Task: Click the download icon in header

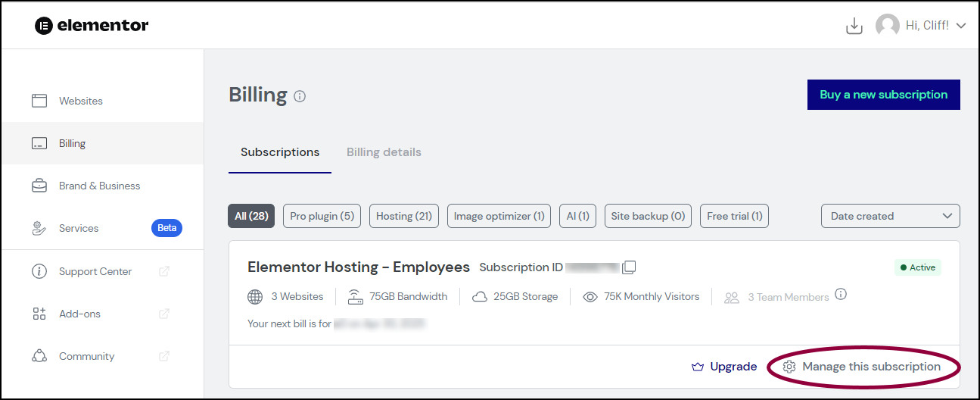Action: 854,26
